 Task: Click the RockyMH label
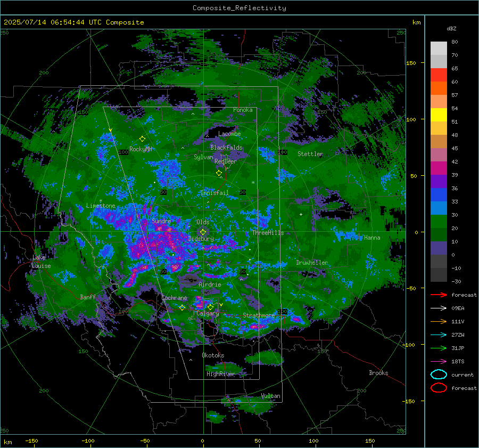click(141, 149)
